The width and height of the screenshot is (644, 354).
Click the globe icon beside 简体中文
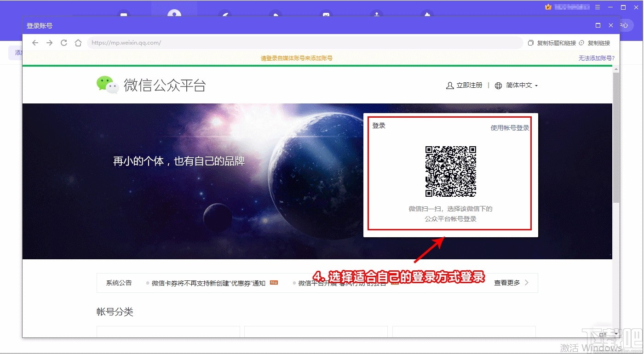pos(498,85)
